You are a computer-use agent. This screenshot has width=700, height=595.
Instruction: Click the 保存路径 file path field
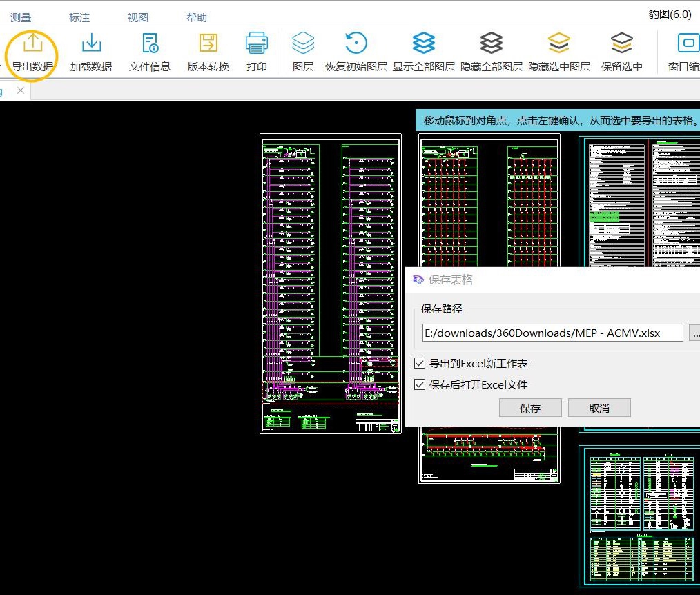click(x=552, y=333)
